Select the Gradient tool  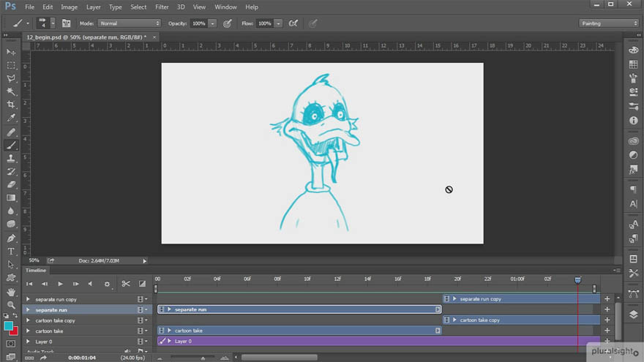(x=11, y=198)
